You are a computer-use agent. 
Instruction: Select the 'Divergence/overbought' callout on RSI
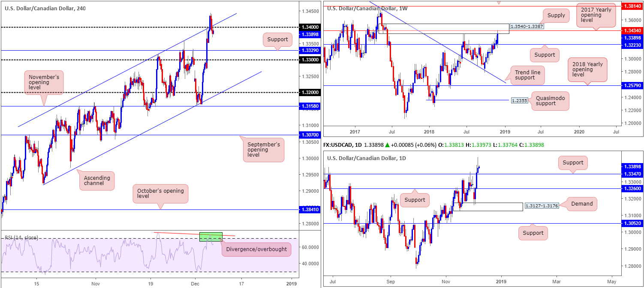tap(256, 249)
